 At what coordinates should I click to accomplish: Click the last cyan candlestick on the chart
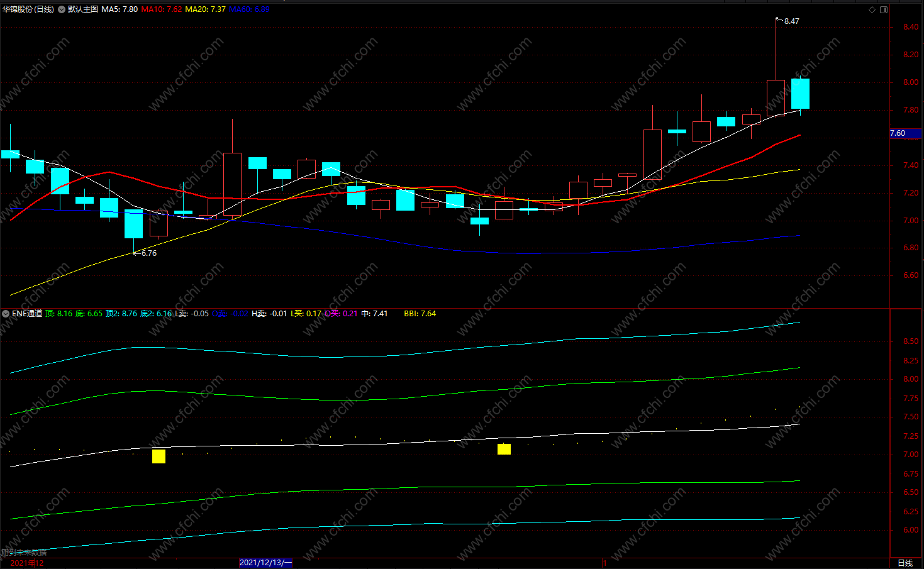[x=800, y=94]
